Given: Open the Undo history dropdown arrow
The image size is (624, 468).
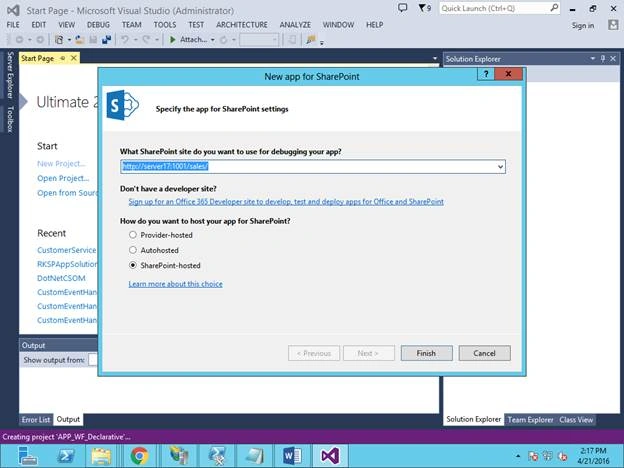Looking at the screenshot, I should [x=135, y=40].
